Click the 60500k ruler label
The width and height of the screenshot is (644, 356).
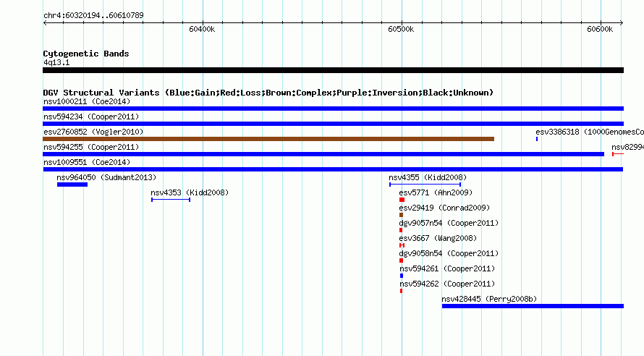click(x=401, y=29)
